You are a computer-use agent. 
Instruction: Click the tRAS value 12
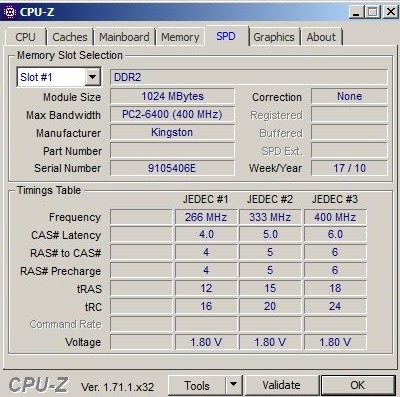coord(206,288)
